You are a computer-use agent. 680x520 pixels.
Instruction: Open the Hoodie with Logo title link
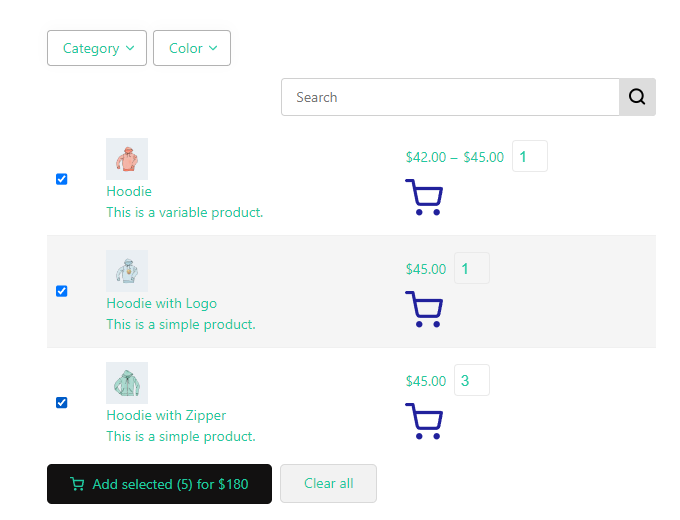click(x=161, y=304)
